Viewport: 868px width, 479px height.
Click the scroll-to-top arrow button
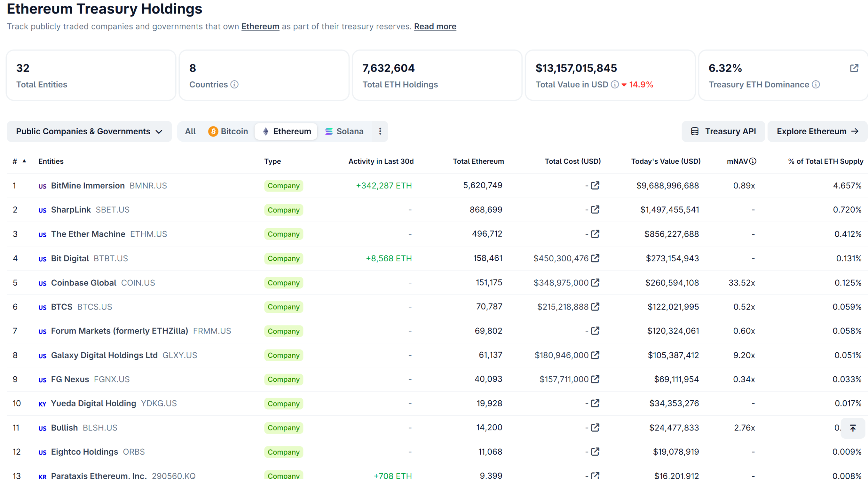pyautogui.click(x=852, y=428)
